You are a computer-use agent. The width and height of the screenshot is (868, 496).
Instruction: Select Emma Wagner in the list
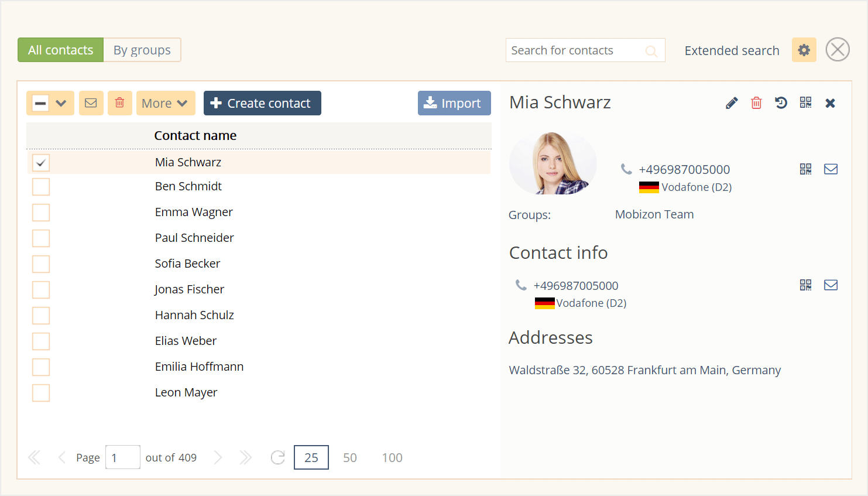(194, 212)
